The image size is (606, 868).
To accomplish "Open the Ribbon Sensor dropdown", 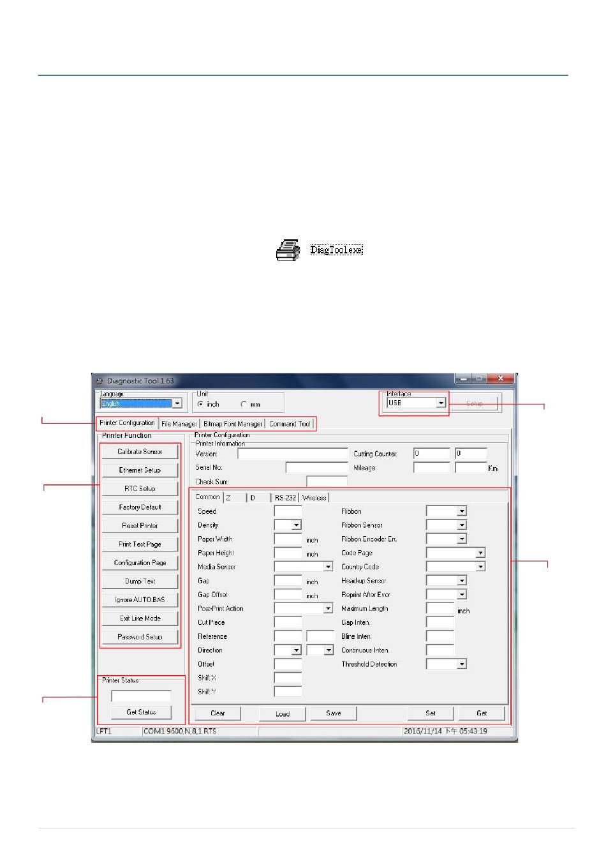I will tap(462, 525).
